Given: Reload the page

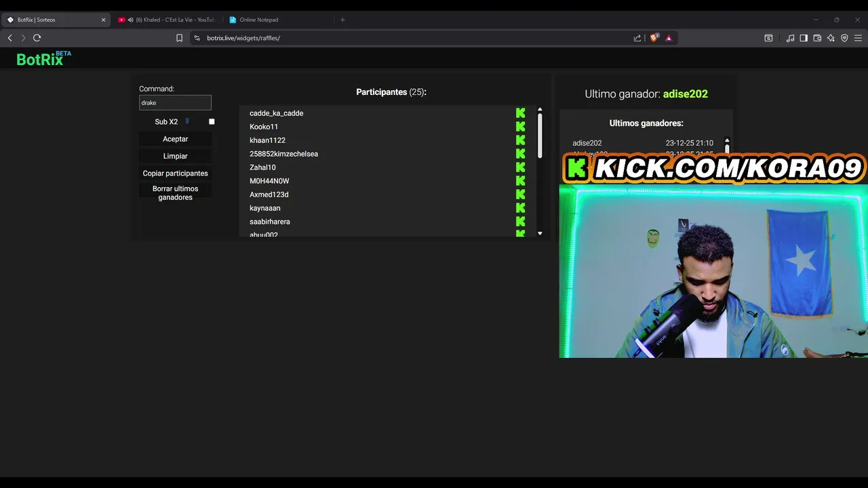Looking at the screenshot, I should pos(37,38).
